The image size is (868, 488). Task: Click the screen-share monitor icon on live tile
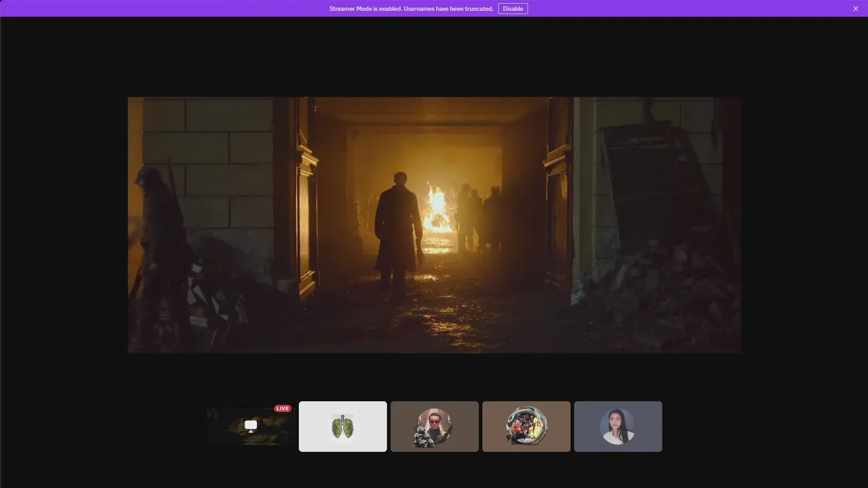pos(251,426)
